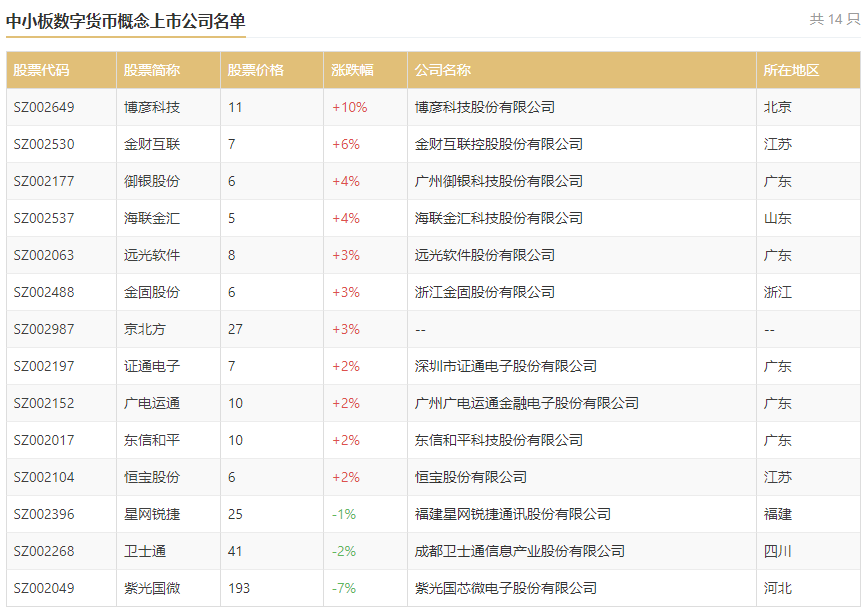The width and height of the screenshot is (863, 614).
Task: Open 御银股份 stock name
Action: tap(152, 181)
